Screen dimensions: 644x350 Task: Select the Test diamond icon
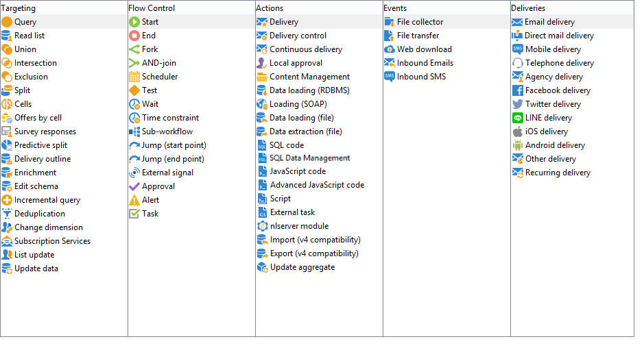(x=134, y=90)
